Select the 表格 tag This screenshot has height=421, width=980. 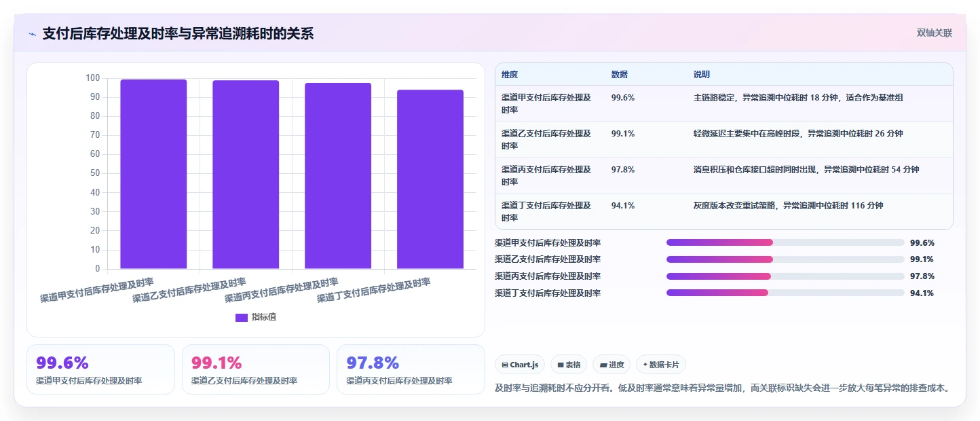569,365
